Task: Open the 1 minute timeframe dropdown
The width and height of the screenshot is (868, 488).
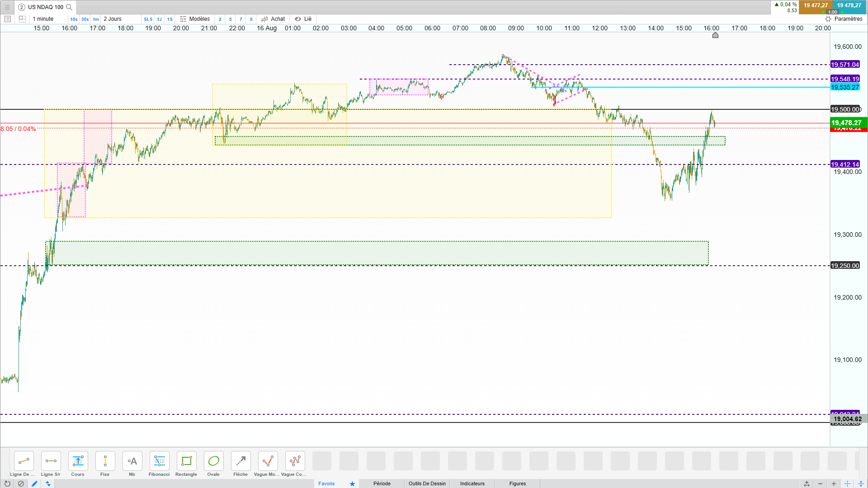Action: click(43, 19)
